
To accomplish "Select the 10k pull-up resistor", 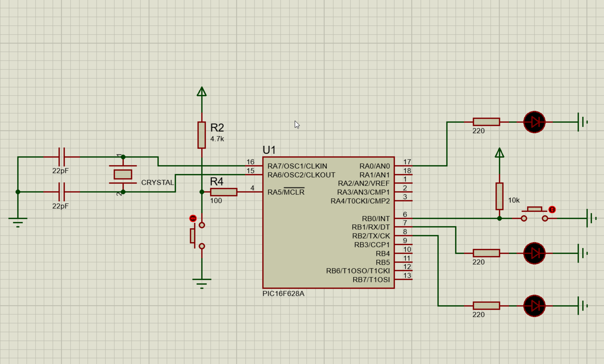I will (x=499, y=196).
